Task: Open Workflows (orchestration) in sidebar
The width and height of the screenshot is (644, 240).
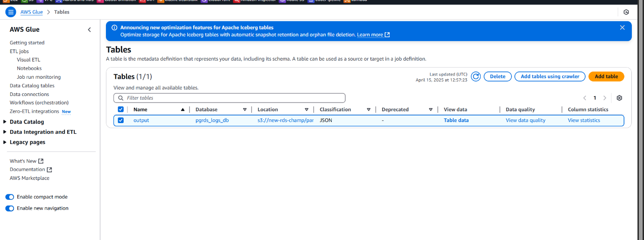Action: (x=39, y=103)
